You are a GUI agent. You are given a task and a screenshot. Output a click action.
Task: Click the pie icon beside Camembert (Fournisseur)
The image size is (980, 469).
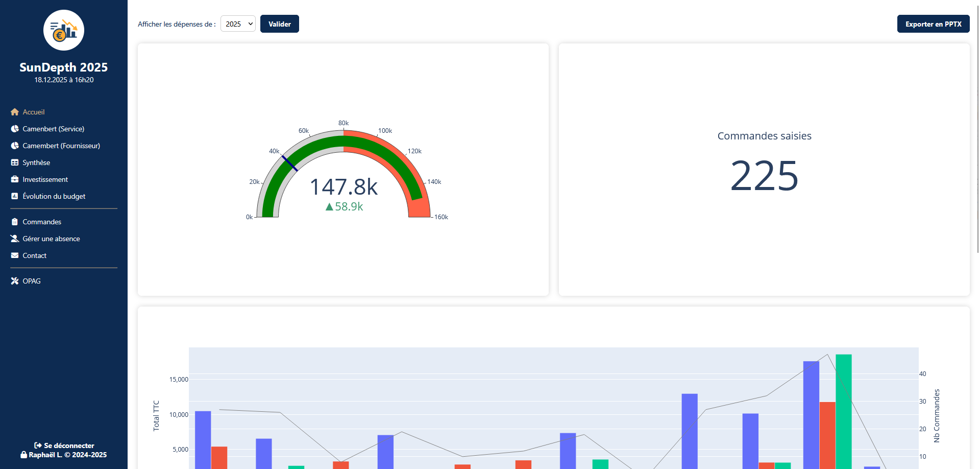click(x=15, y=146)
